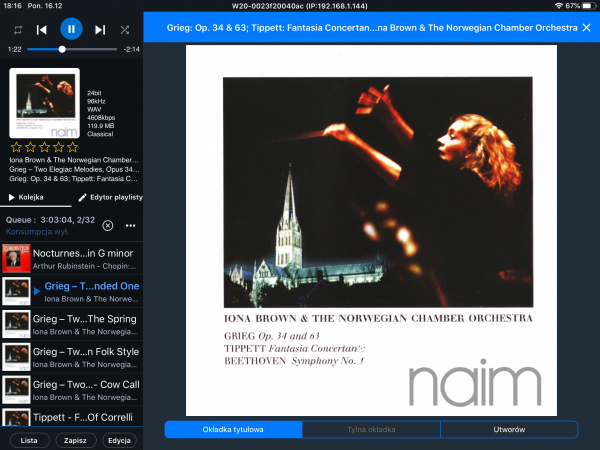Rate track with the first star

coord(16,147)
